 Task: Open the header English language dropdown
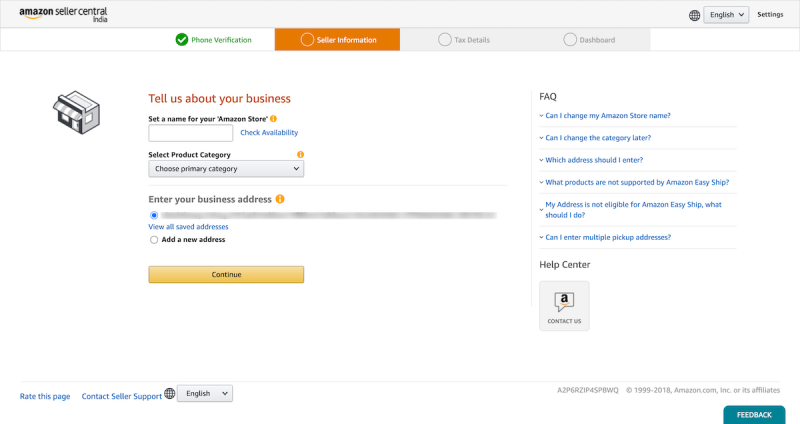point(726,15)
